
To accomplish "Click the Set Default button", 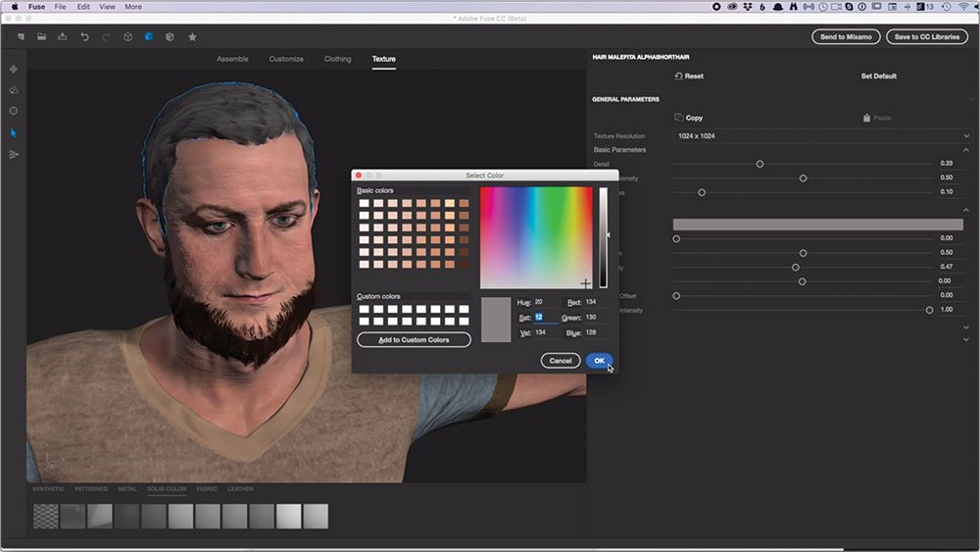I will point(879,75).
